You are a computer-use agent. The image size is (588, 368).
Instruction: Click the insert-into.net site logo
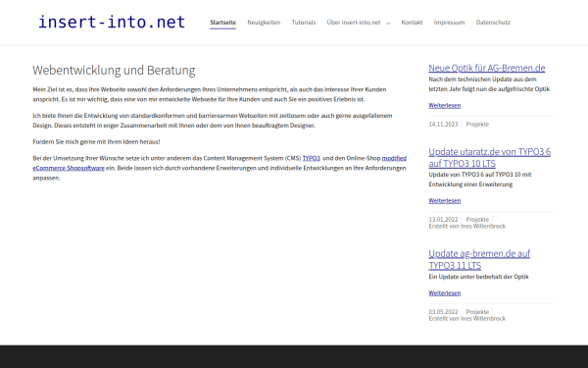click(112, 23)
